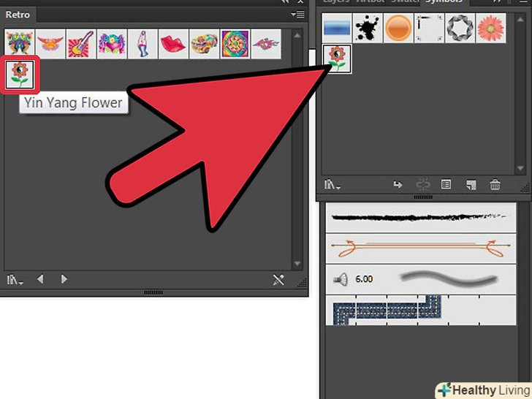Choose the colorful van symbol in Retro panel
Screen dimensions: 532x399
(205, 44)
